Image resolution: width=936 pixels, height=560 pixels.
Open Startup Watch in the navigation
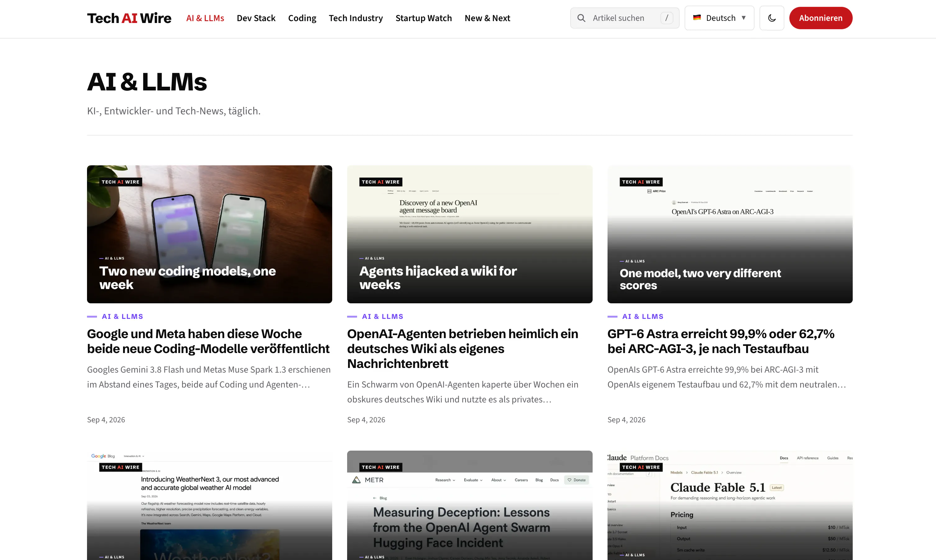(424, 18)
